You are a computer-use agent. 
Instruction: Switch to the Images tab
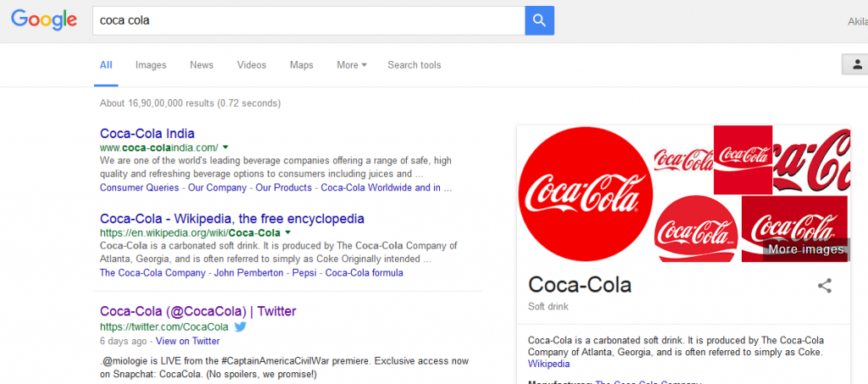pos(151,64)
